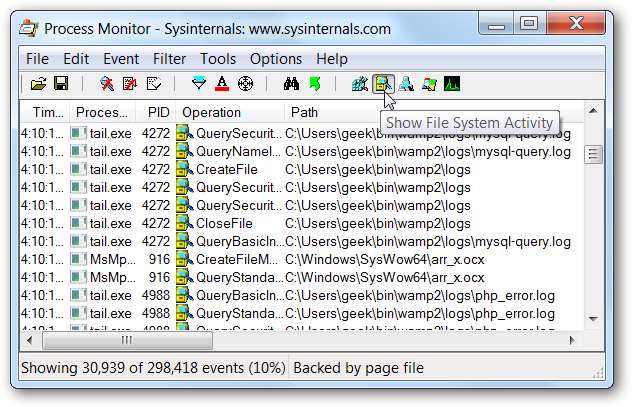Viewport: 632px width, 407px height.
Task: Click the horizontal scrollbar thumb
Action: click(x=127, y=341)
